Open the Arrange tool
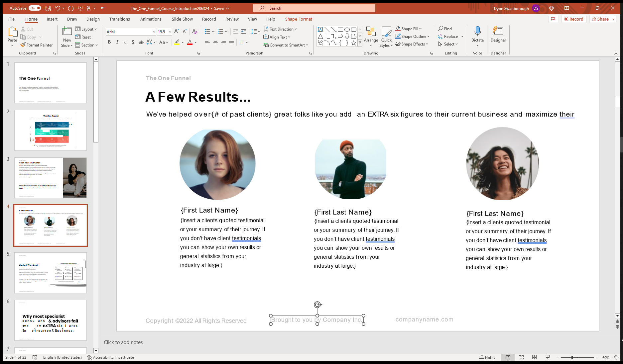Screen dimensions: 623x364 click(371, 37)
